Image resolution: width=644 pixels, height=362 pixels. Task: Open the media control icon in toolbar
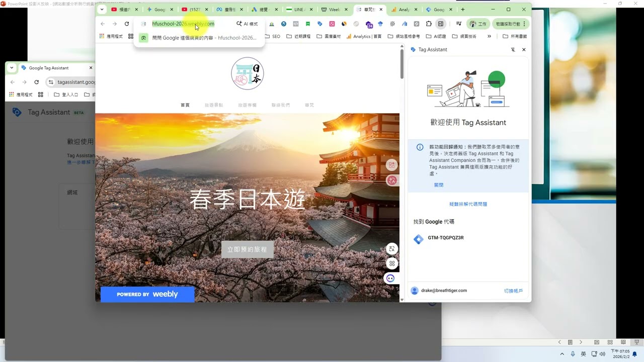458,24
